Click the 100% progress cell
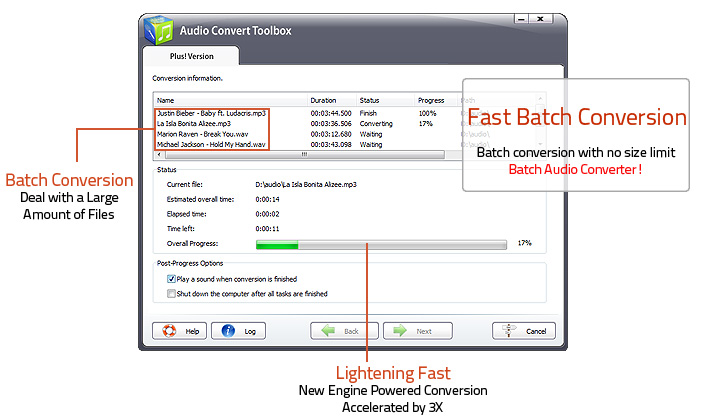The image size is (706, 416). pyautogui.click(x=427, y=113)
